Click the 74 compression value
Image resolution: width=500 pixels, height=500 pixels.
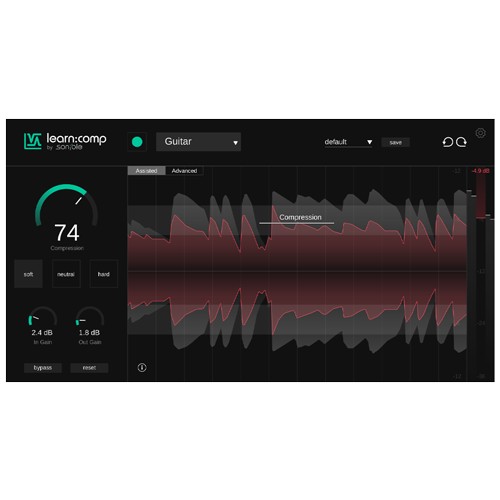(67, 233)
